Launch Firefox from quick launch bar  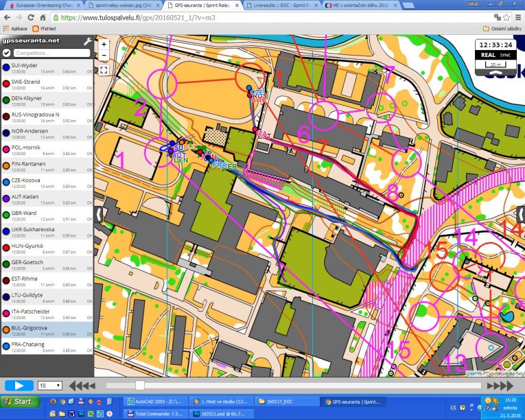click(x=53, y=401)
